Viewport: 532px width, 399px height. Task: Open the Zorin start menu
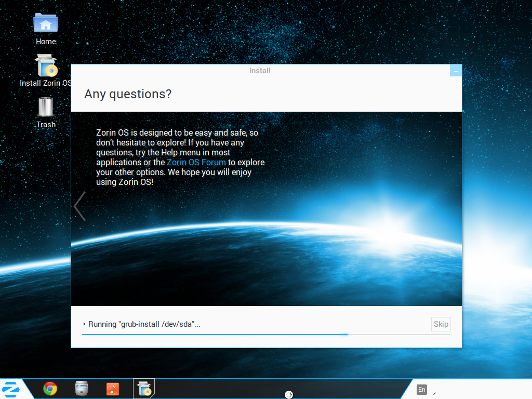(11, 389)
